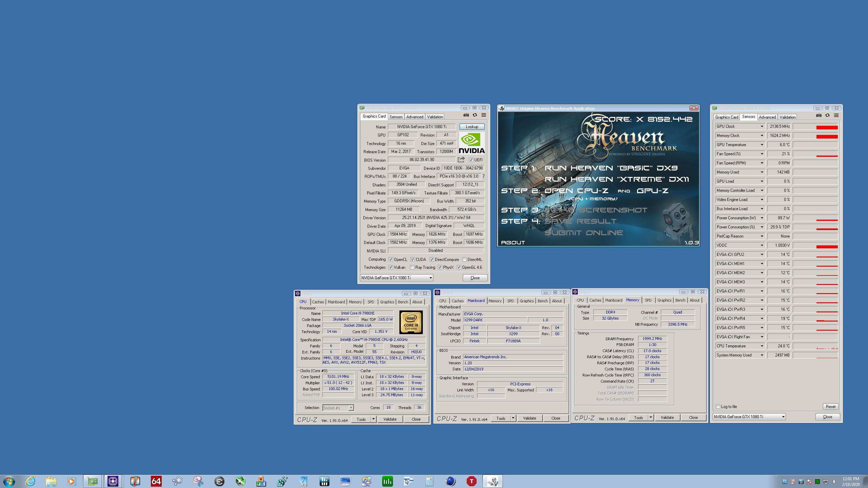The width and height of the screenshot is (868, 488).
Task: Open Bench tab in CPU-Z Memory window
Action: [680, 300]
